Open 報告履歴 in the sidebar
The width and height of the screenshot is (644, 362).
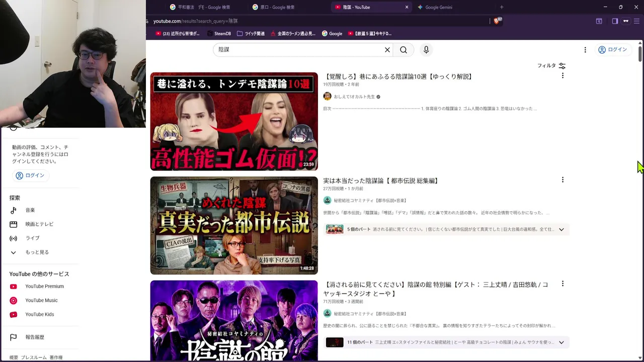[x=35, y=337]
